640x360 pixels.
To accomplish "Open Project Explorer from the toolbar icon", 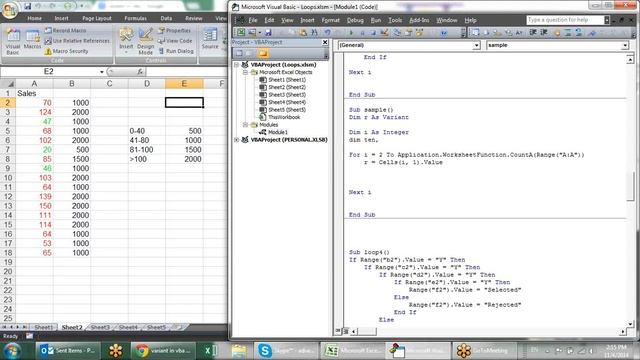I will [x=396, y=33].
